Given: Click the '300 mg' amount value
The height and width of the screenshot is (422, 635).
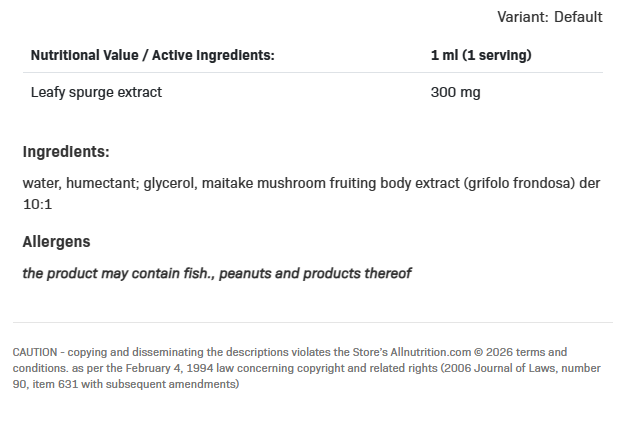Looking at the screenshot, I should 455,92.
